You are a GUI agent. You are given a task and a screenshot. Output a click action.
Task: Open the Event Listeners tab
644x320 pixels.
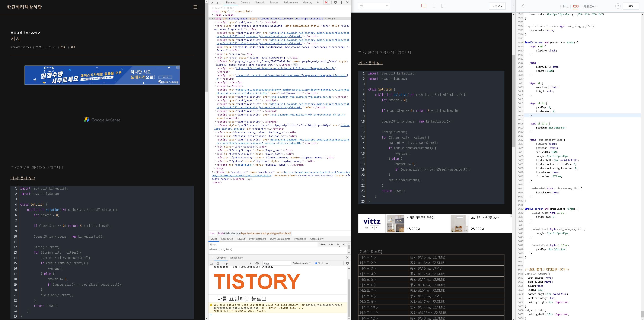(257, 239)
